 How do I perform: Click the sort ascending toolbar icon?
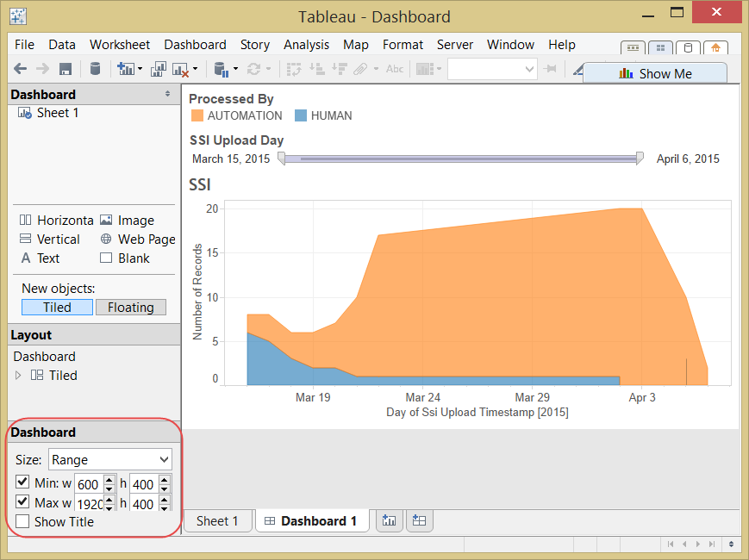(316, 69)
